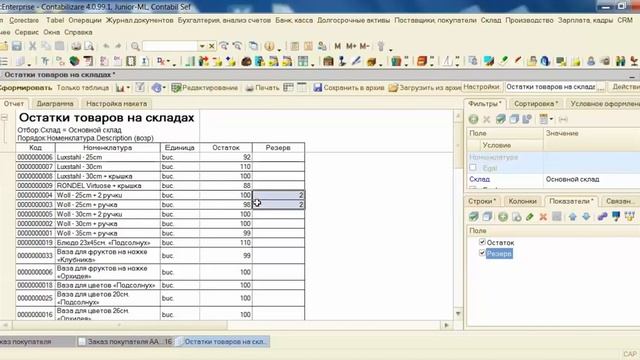Viewport: 640px width, 360px height.
Task: Click the filter funnel icon in report toolbar
Action: point(140,87)
